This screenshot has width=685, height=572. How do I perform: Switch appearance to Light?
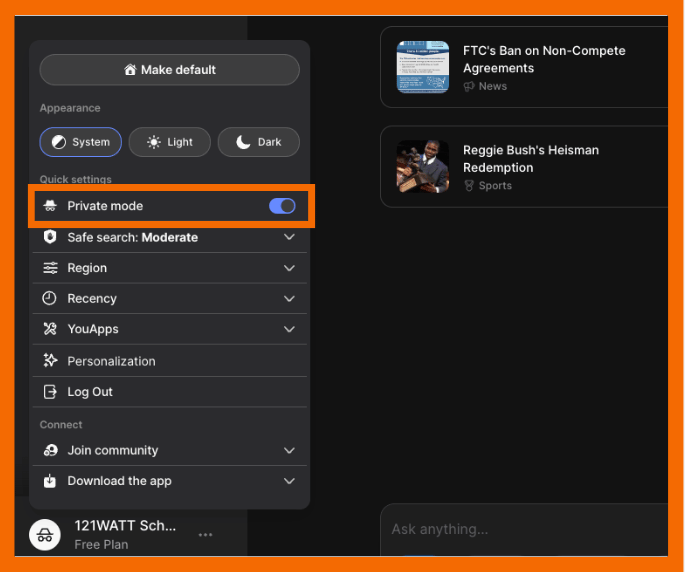click(x=169, y=142)
